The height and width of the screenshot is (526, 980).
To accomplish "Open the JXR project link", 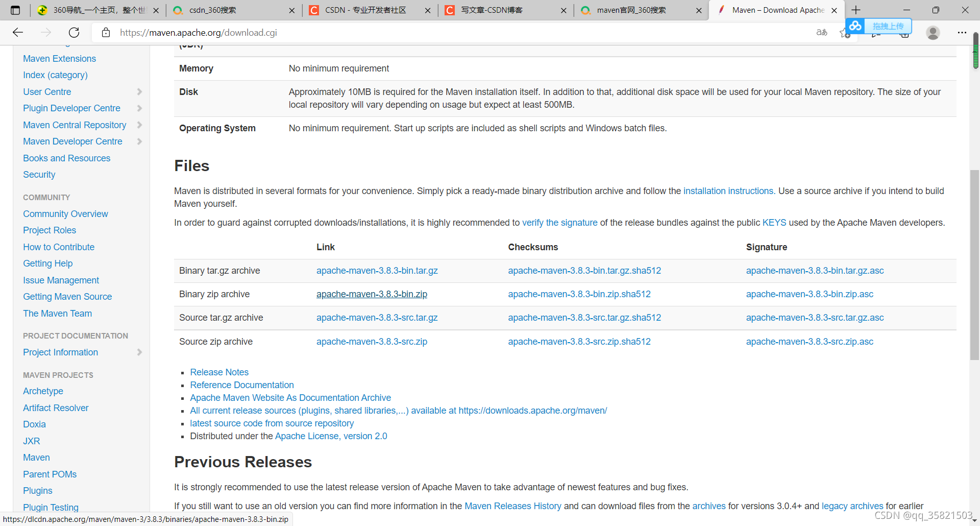I will click(x=31, y=441).
